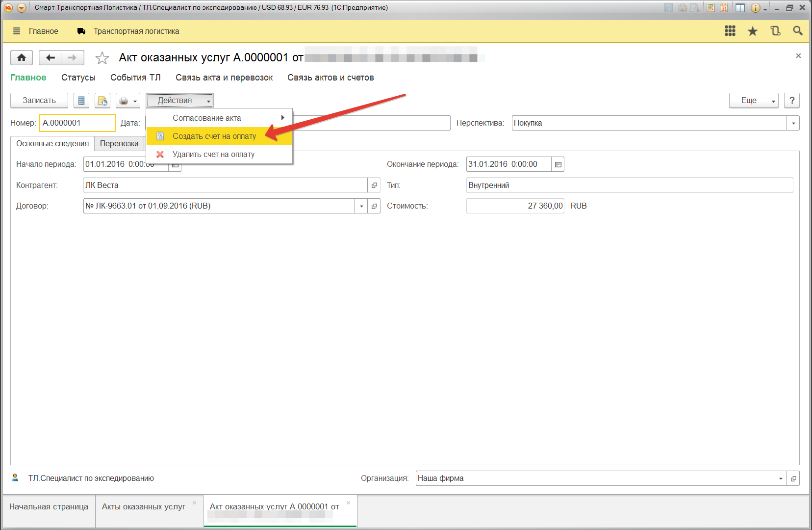Image resolution: width=812 pixels, height=530 pixels.
Task: Click the Окончание периода date field
Action: click(509, 164)
